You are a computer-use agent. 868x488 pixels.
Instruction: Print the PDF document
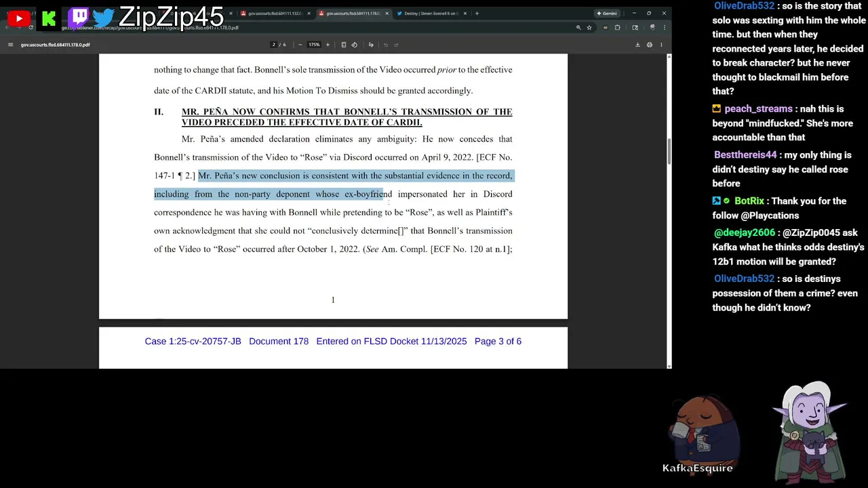point(649,45)
